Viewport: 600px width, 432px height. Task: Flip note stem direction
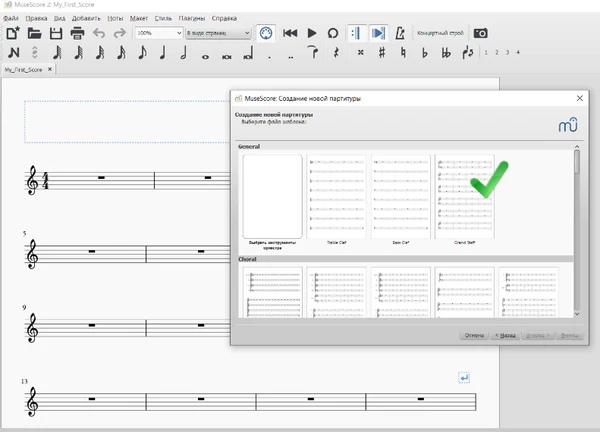coord(468,52)
